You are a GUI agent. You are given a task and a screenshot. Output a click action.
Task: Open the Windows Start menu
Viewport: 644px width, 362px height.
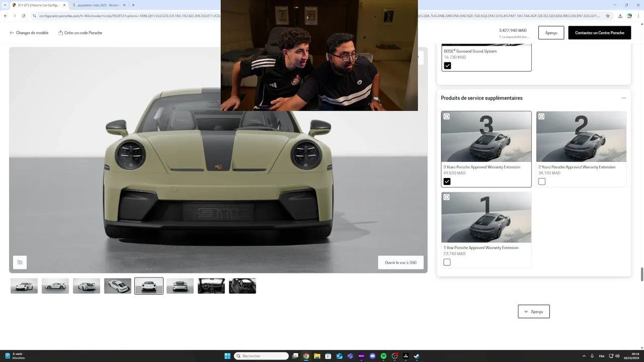click(227, 356)
